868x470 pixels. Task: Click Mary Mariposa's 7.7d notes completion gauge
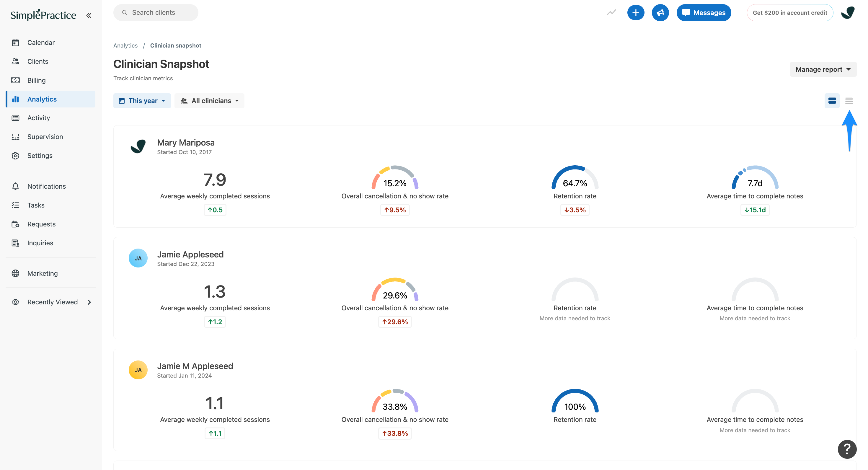click(755, 177)
